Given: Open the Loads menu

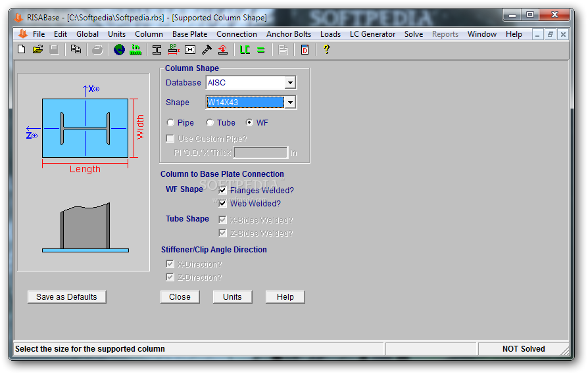Looking at the screenshot, I should (330, 34).
